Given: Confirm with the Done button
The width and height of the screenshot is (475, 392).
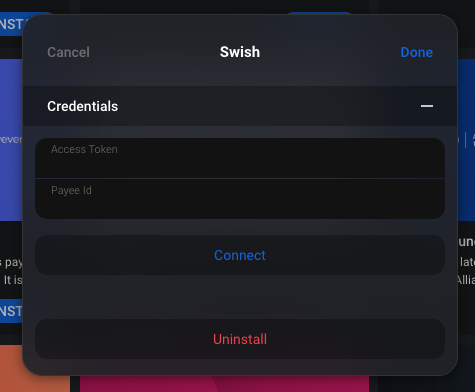Looking at the screenshot, I should pyautogui.click(x=416, y=52).
